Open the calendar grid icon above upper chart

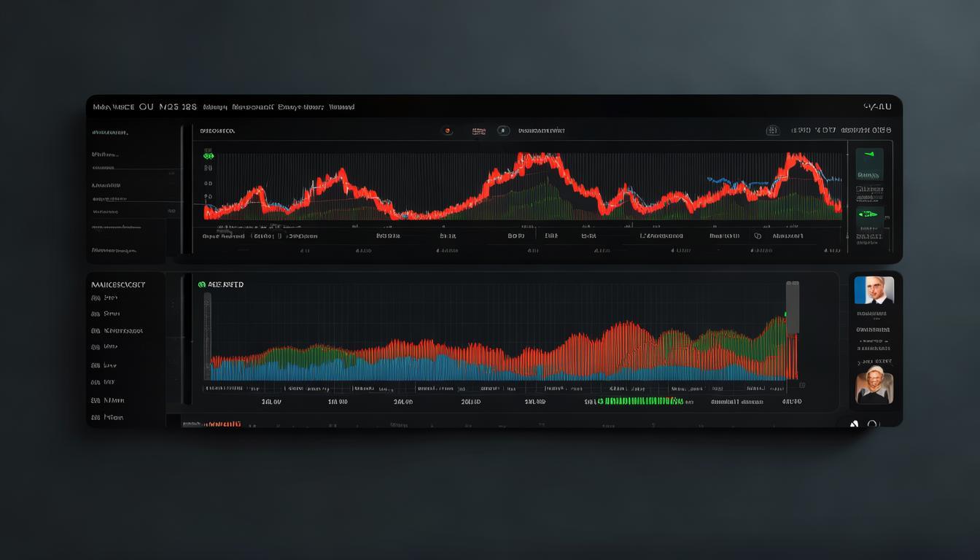[773, 131]
